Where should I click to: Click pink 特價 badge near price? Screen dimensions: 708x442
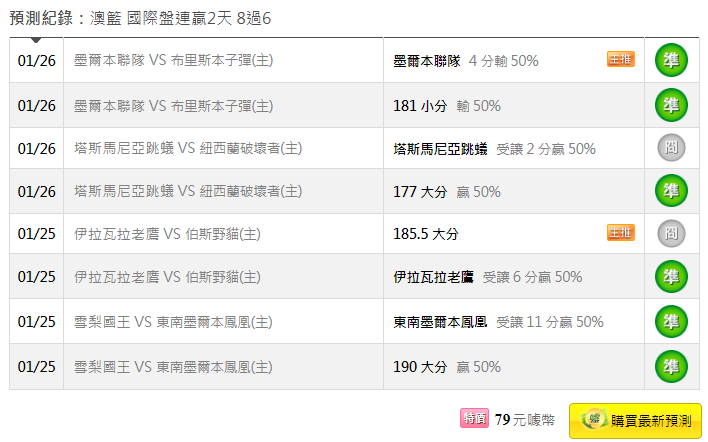474,418
